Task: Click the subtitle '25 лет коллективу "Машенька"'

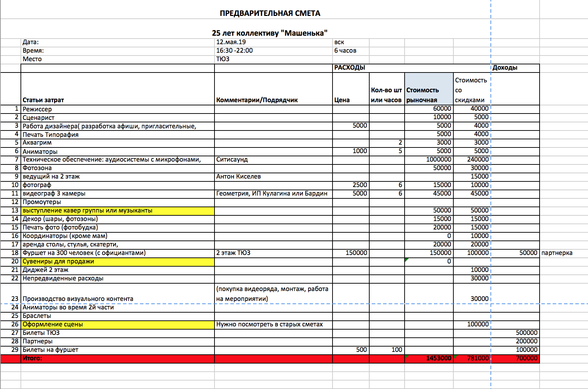Action: coord(270,33)
